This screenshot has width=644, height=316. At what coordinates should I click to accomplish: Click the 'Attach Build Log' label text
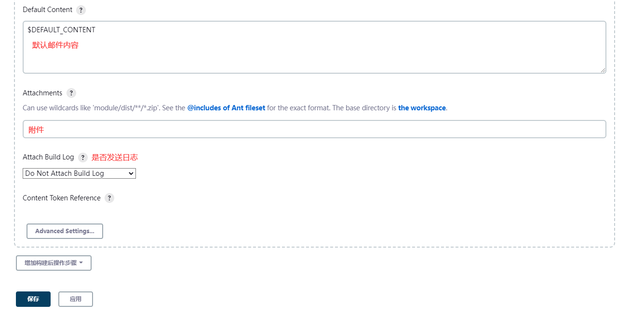(48, 157)
